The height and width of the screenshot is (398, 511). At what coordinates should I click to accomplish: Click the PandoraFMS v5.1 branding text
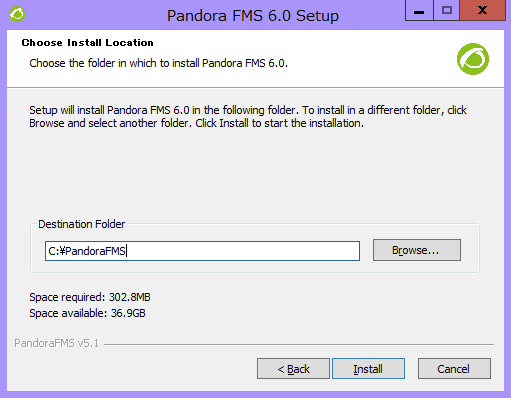pos(57,343)
